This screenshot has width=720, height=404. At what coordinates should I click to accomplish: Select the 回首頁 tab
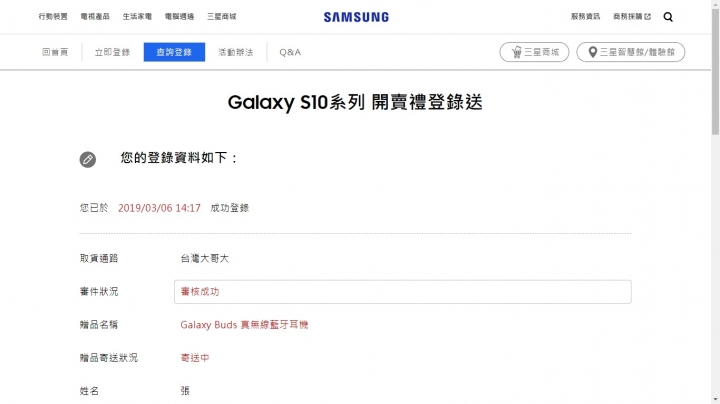(55, 52)
